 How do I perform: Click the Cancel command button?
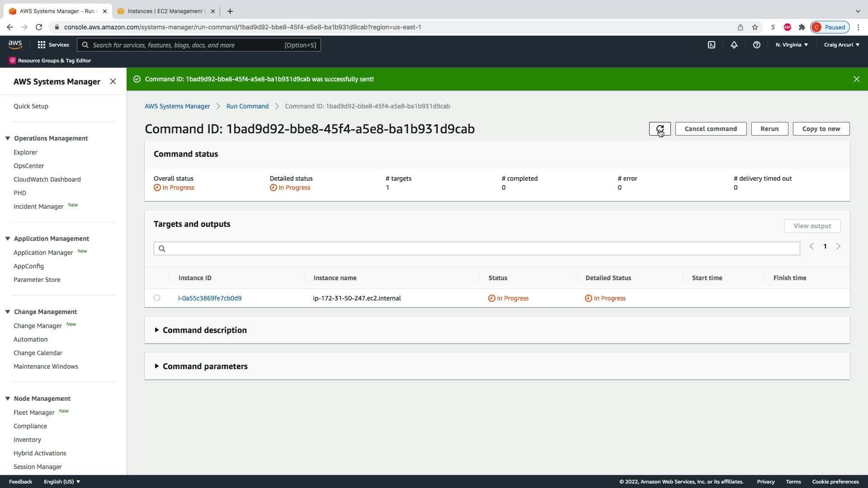(710, 129)
